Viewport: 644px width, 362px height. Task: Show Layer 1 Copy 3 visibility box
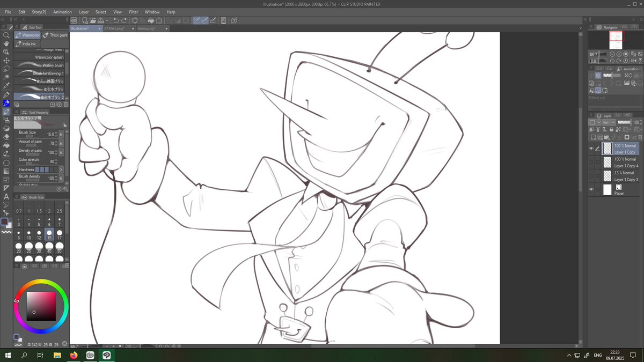point(591,176)
